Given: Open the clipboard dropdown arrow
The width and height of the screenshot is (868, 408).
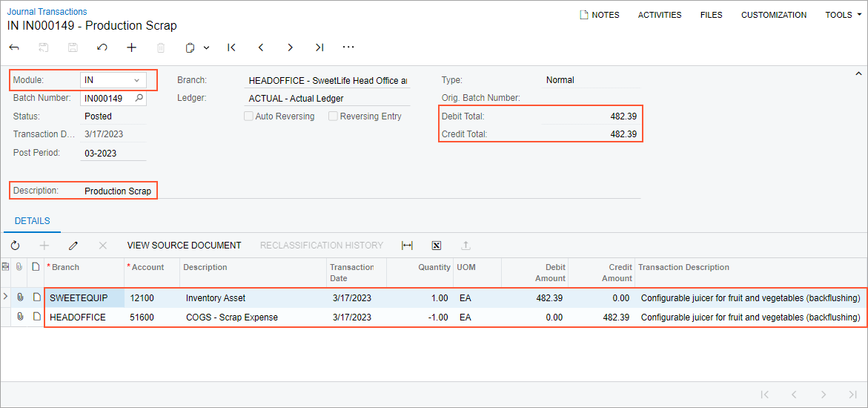Looking at the screenshot, I should tap(206, 47).
